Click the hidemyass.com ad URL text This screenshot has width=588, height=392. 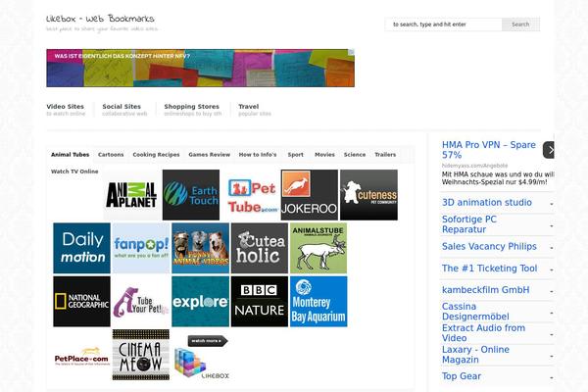pyautogui.click(x=474, y=166)
